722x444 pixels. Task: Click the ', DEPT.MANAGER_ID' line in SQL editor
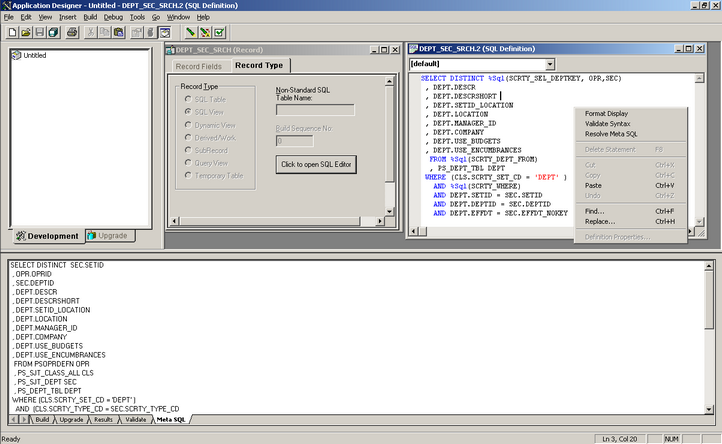click(x=461, y=123)
